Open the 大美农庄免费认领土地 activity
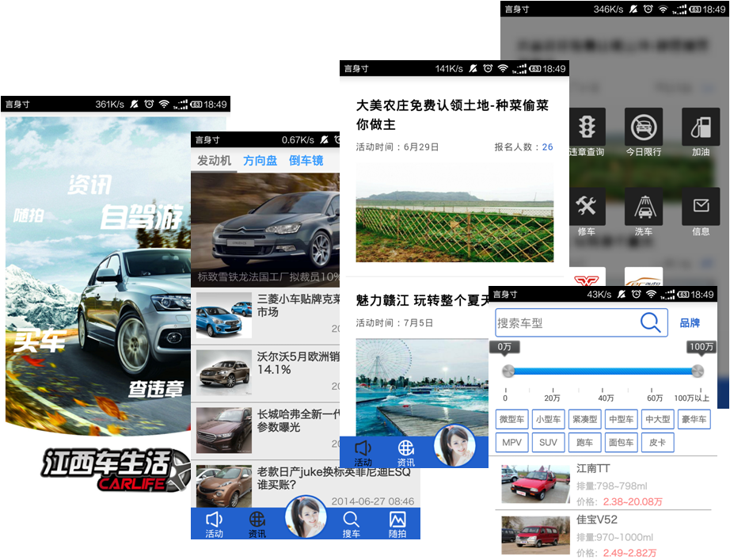The width and height of the screenshot is (730, 560). pos(452,115)
